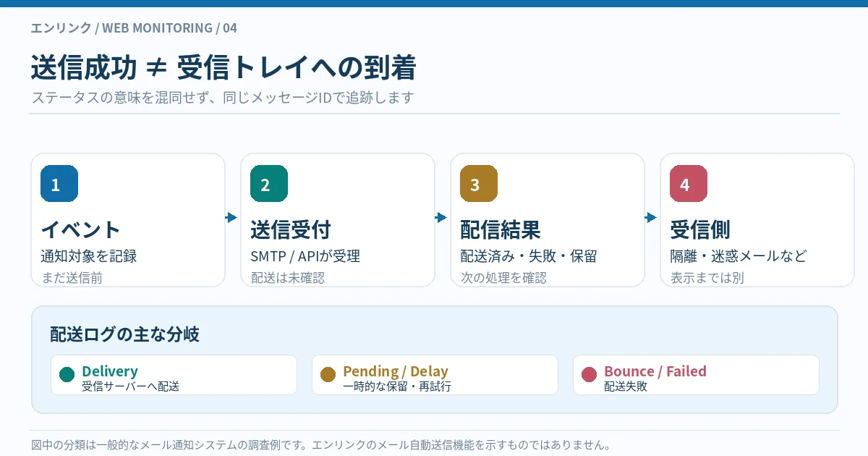Click the note 配送は未確認

click(288, 277)
